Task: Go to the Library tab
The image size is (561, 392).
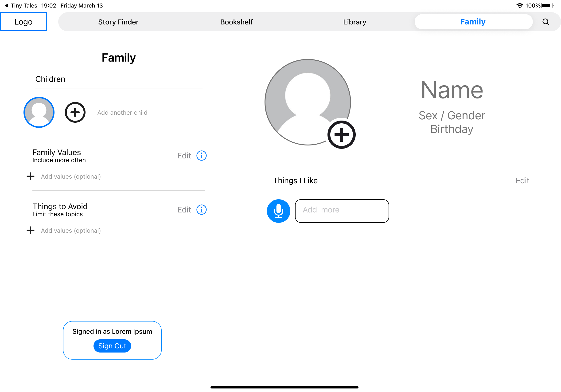Action: (354, 22)
